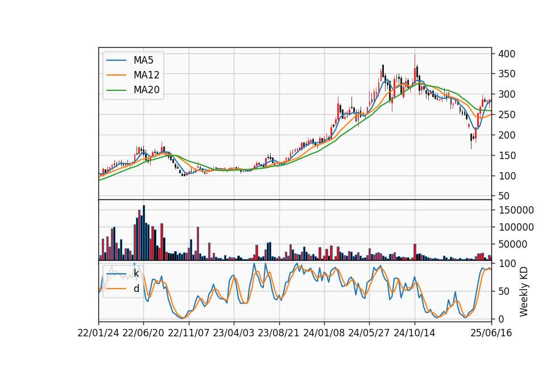Click the 350 price axis label
Image resolution: width=546 pixels, height=392 pixels.
tap(507, 74)
